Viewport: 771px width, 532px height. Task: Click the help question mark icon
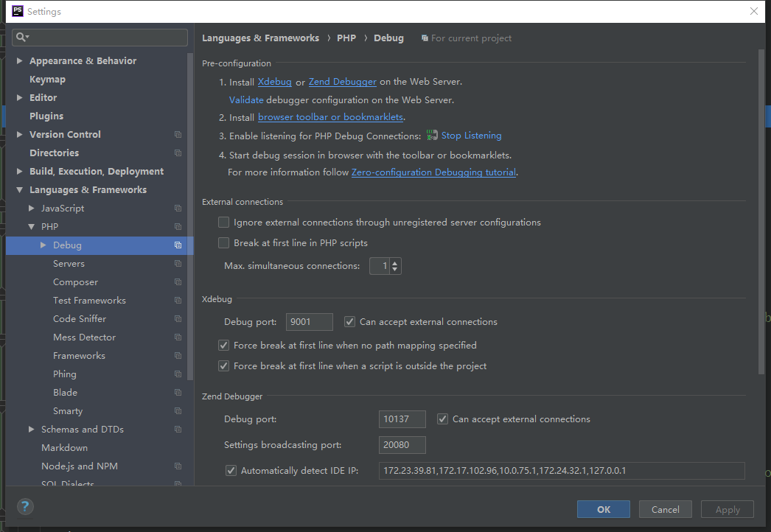click(x=25, y=507)
